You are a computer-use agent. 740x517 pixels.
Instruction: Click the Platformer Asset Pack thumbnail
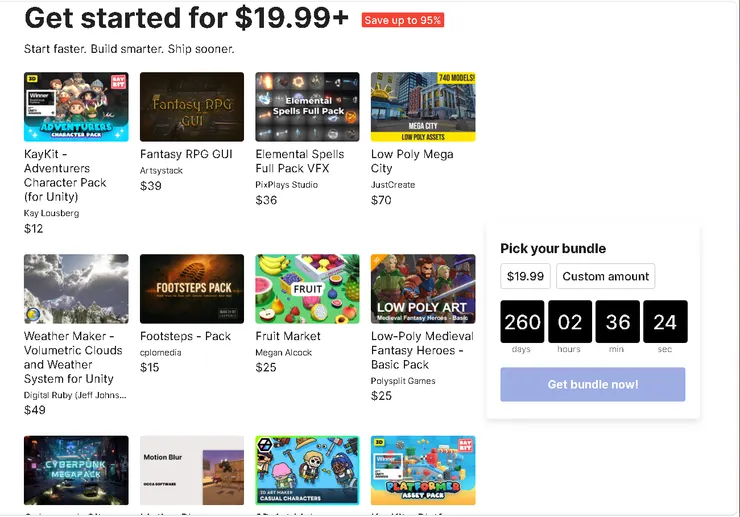click(x=423, y=470)
